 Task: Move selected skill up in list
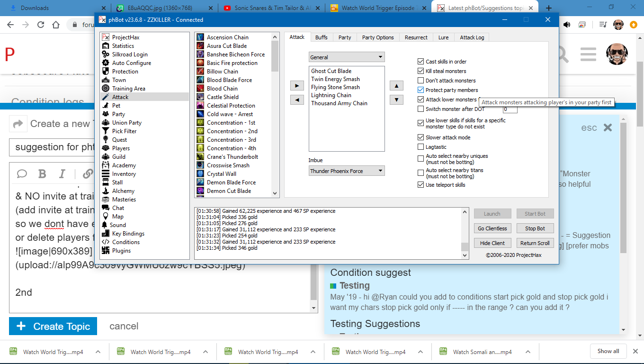tap(396, 86)
